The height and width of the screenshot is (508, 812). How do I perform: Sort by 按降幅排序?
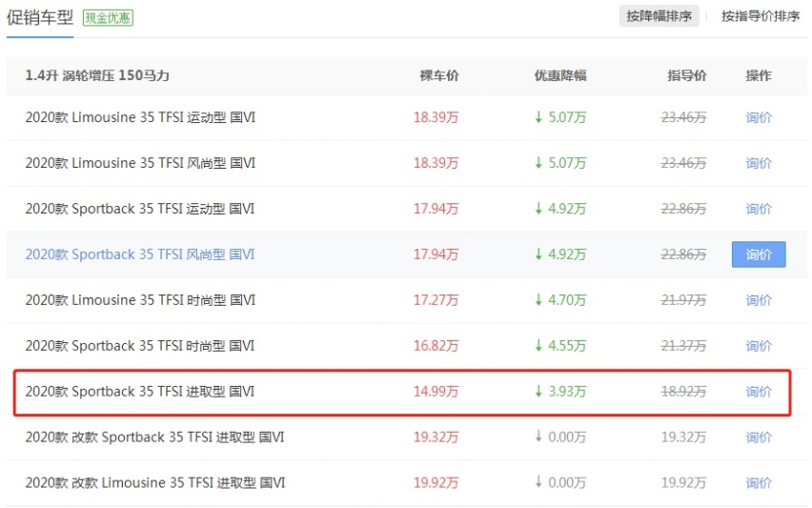click(659, 16)
